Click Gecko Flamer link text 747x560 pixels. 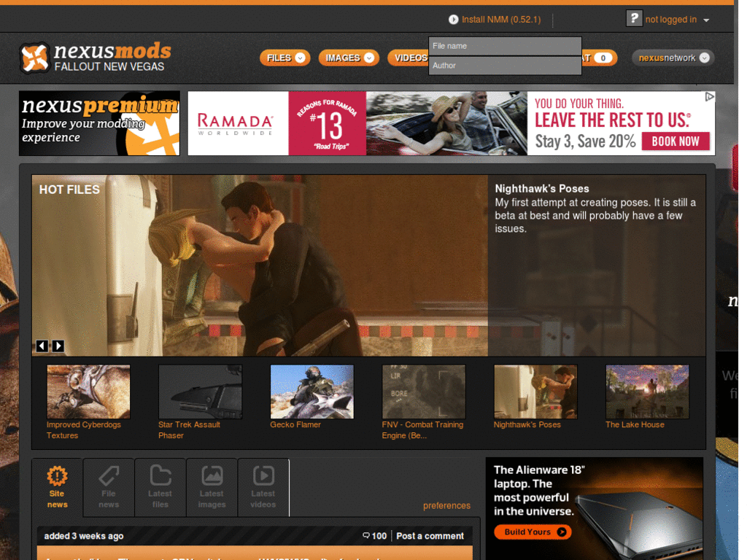tap(295, 424)
